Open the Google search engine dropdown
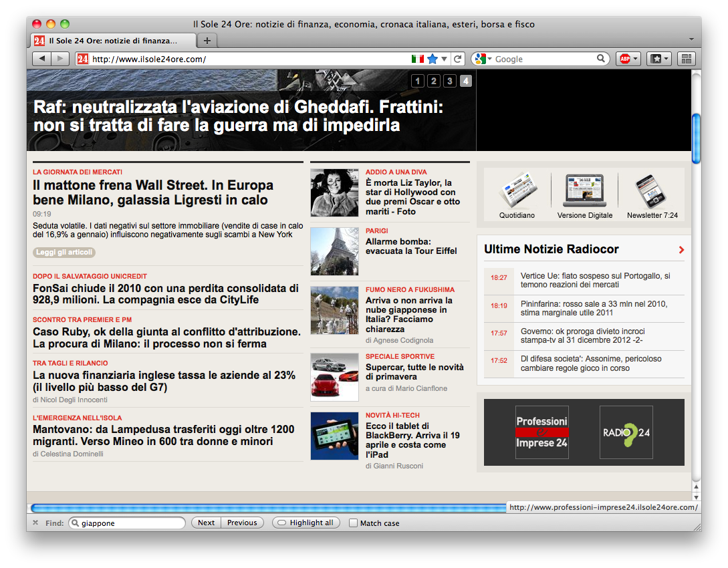Viewport: 728px width, 568px height. 483,59
